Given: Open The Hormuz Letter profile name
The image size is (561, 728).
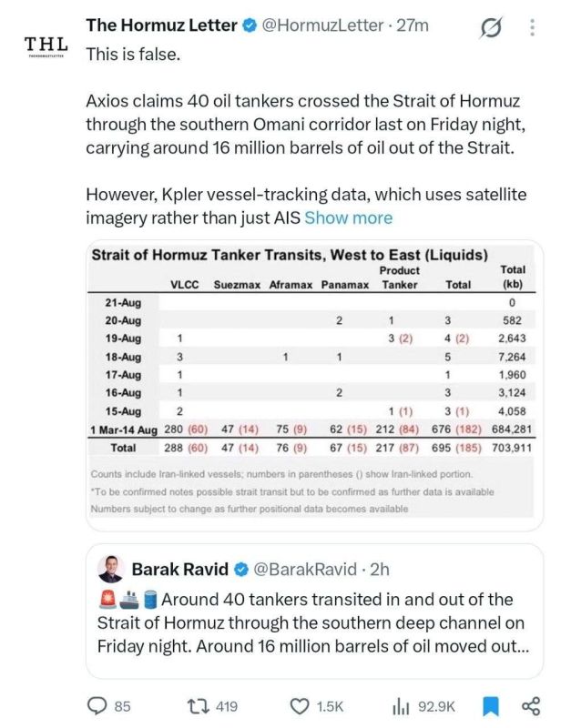Looking at the screenshot, I should pos(162,25).
